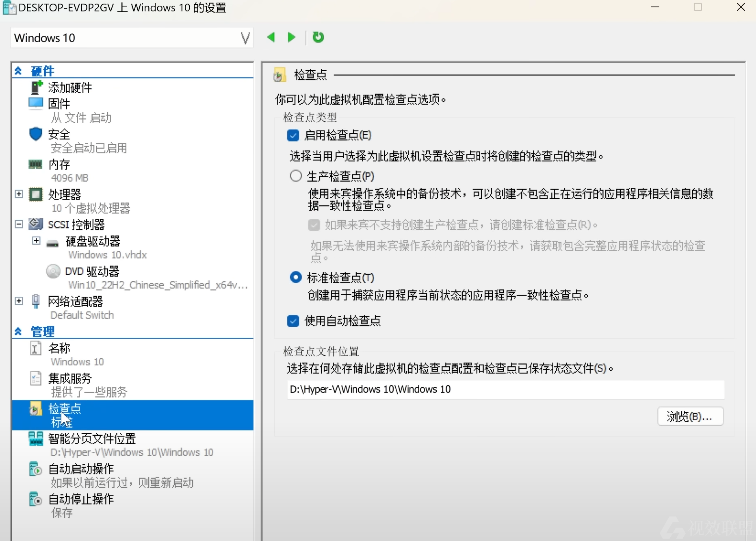Click 如果以前运行过，则重新启动 text

122,482
